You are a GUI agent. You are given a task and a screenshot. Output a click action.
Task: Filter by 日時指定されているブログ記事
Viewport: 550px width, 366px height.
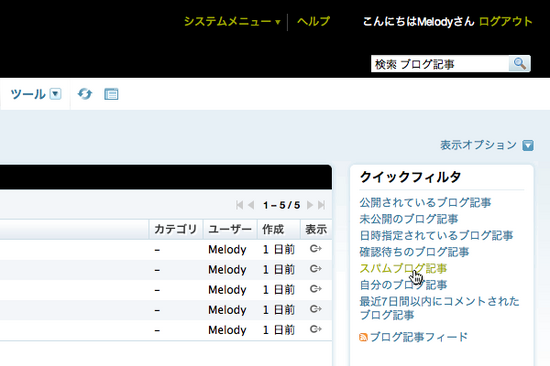(x=436, y=235)
